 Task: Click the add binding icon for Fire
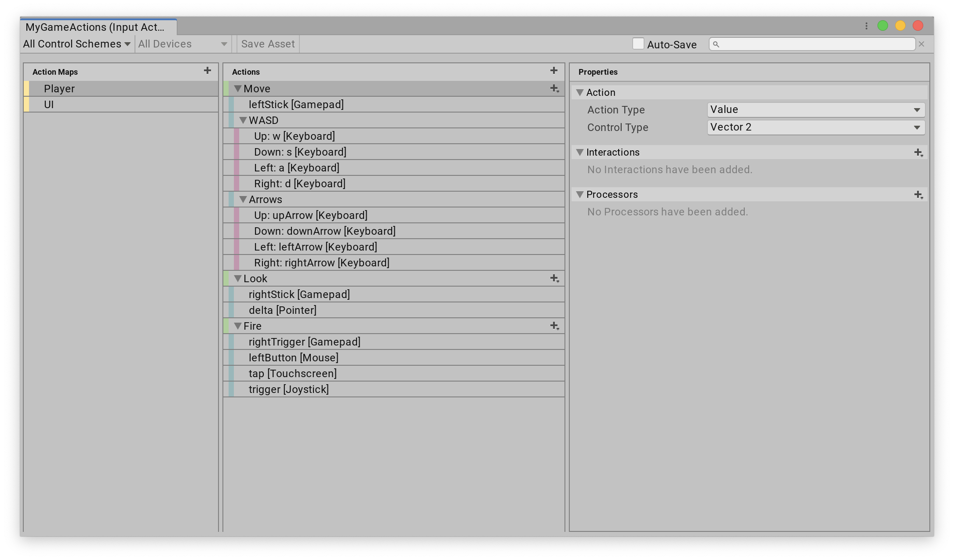tap(555, 325)
